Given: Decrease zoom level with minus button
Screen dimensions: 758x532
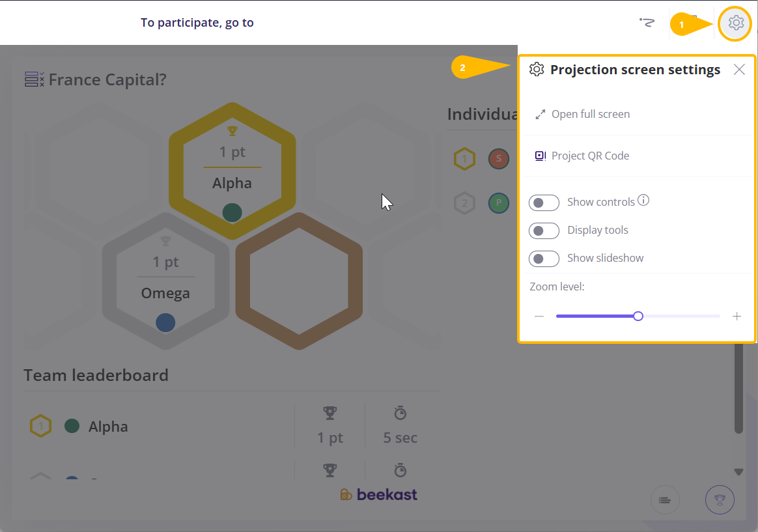Looking at the screenshot, I should (539, 316).
